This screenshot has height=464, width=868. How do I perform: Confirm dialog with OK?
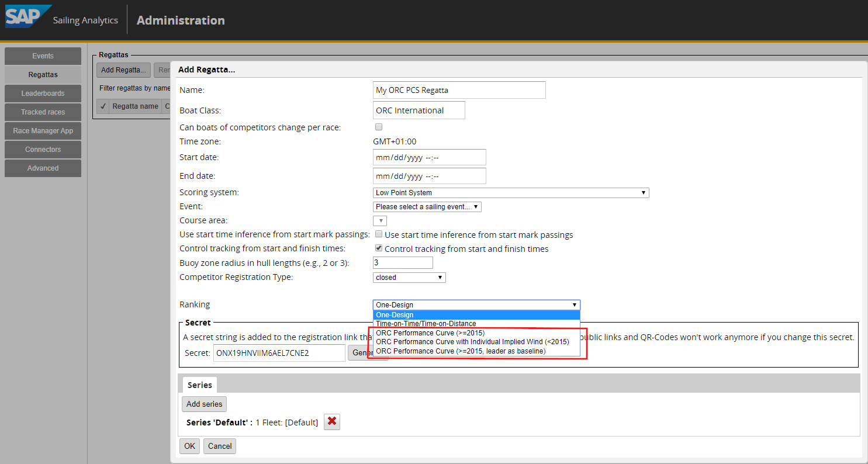(x=189, y=446)
